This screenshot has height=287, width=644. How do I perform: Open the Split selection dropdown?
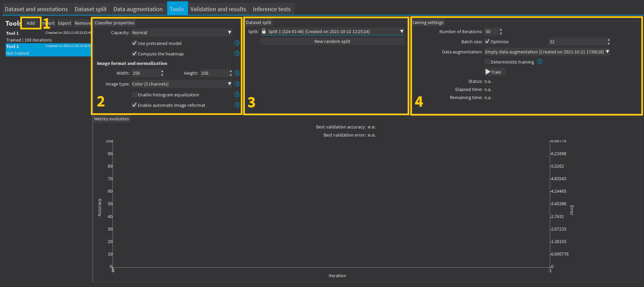pos(333,31)
